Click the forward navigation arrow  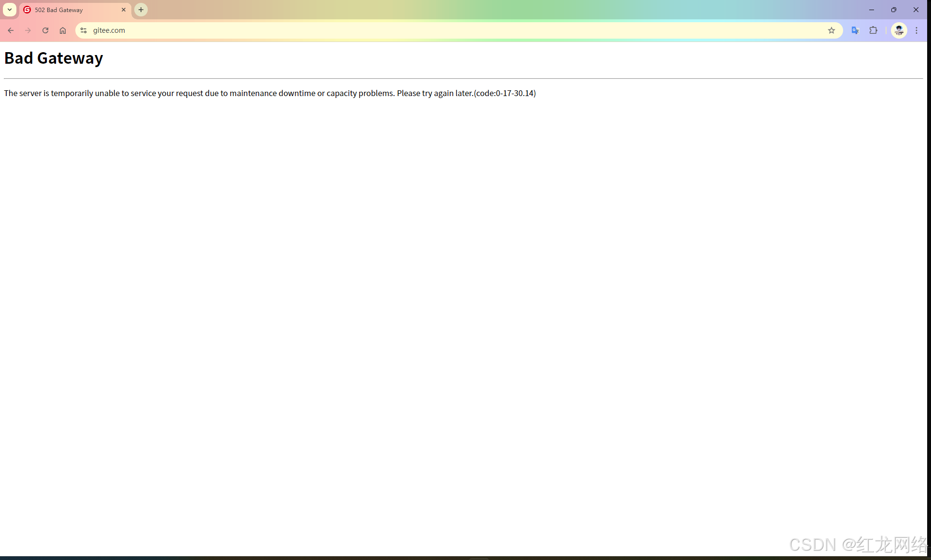[x=28, y=30]
